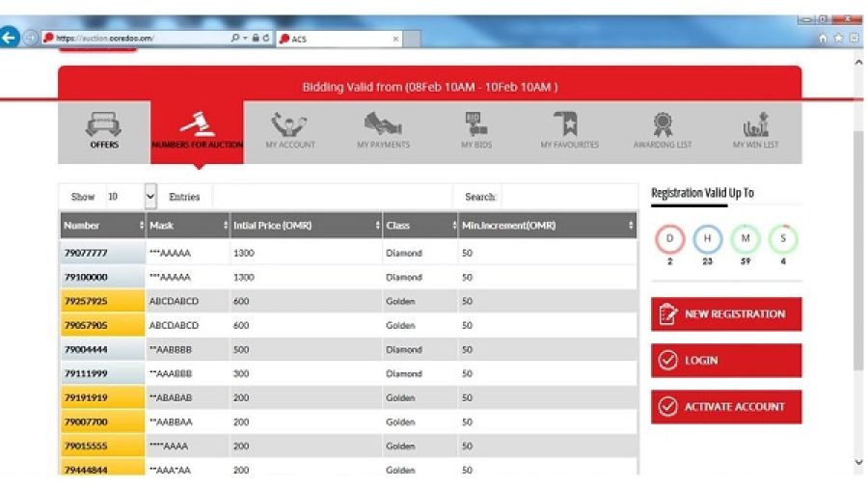Viewport: 868px width, 489px height.
Task: Sort by Min.Increment(OMR) column header
Action: pos(548,226)
